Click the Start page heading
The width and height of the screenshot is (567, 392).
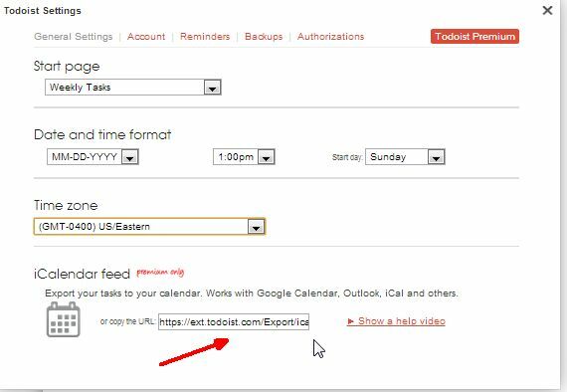67,67
